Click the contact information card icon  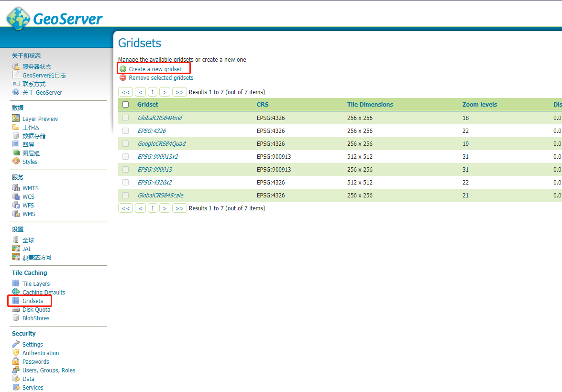(x=16, y=84)
